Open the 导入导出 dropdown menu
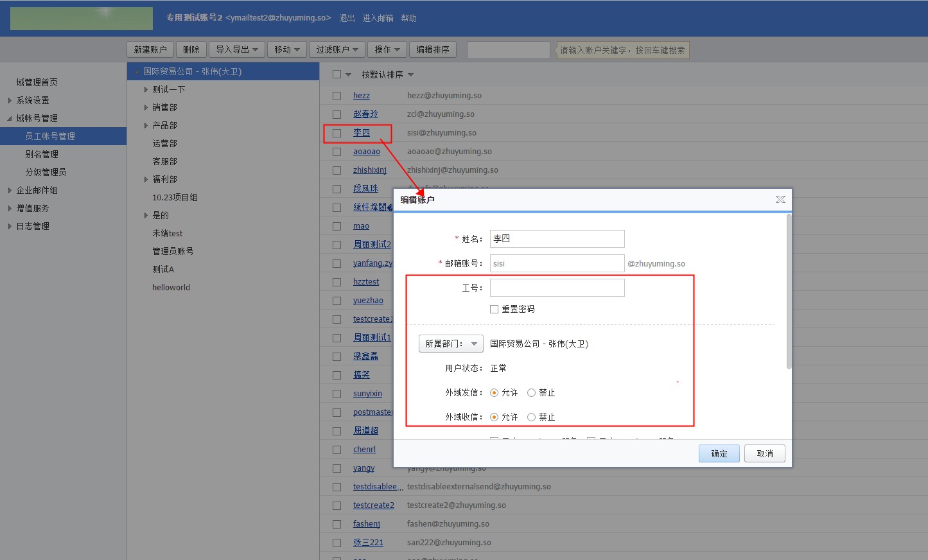928x560 pixels. tap(236, 49)
